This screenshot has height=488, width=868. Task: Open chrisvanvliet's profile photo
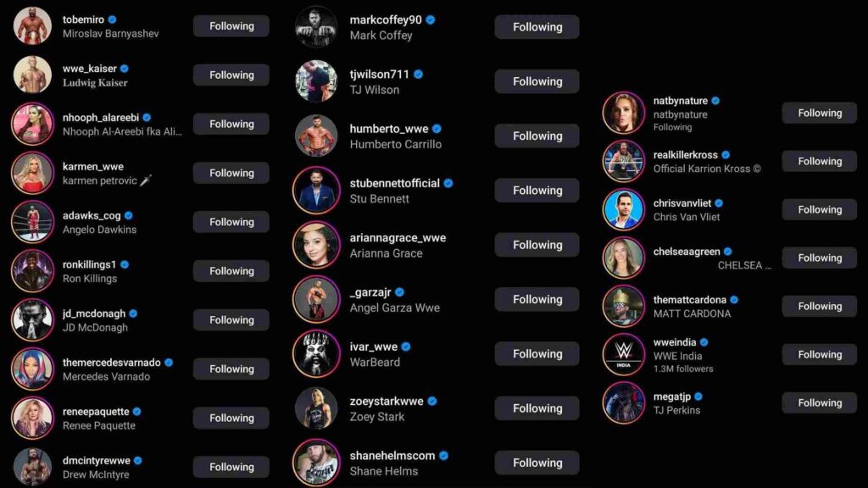point(623,210)
